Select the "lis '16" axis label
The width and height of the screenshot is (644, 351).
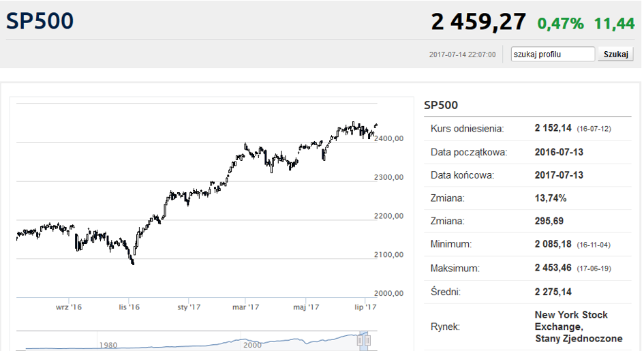(x=129, y=307)
